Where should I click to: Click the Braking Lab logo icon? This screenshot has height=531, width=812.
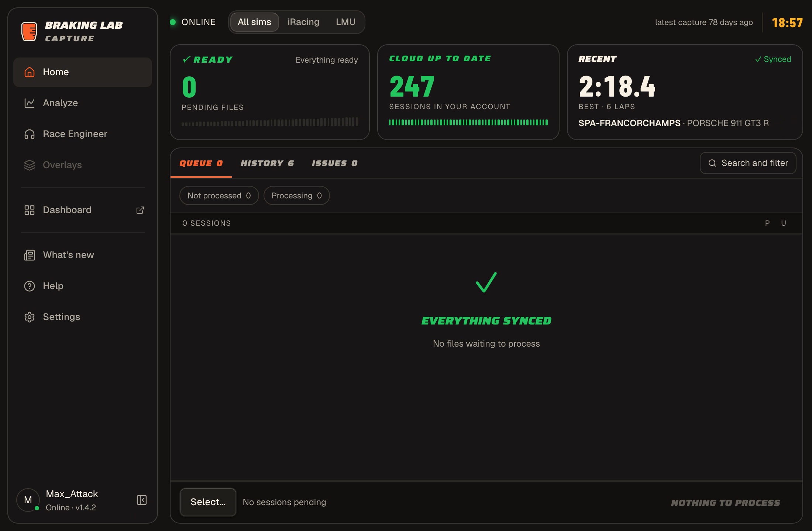pyautogui.click(x=29, y=31)
